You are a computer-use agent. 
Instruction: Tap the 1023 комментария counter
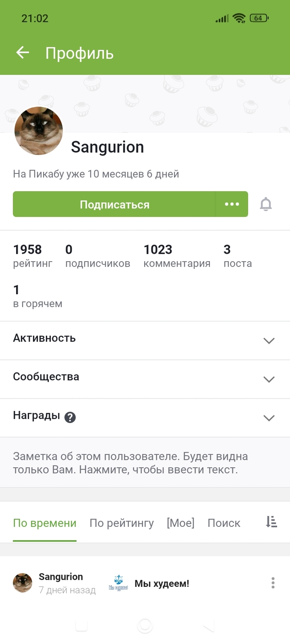tap(176, 256)
